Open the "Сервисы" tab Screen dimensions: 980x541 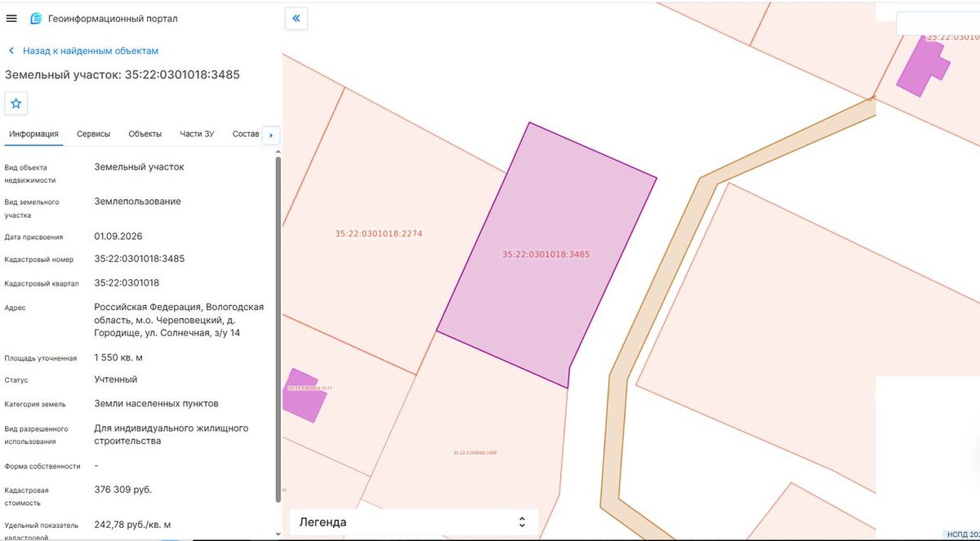pos(94,134)
